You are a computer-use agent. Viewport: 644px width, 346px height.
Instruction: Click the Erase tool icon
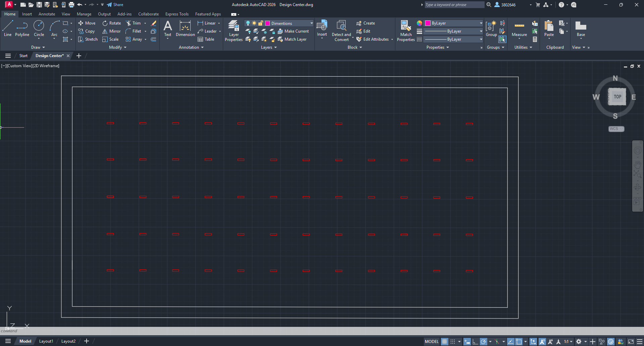click(154, 23)
